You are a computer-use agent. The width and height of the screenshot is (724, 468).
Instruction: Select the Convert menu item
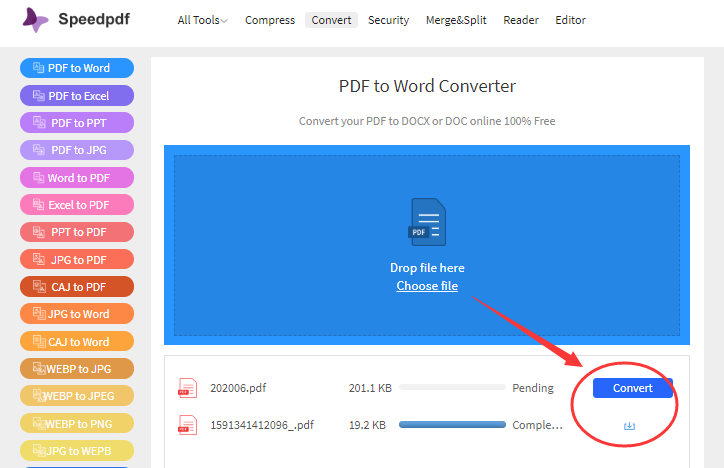[331, 20]
